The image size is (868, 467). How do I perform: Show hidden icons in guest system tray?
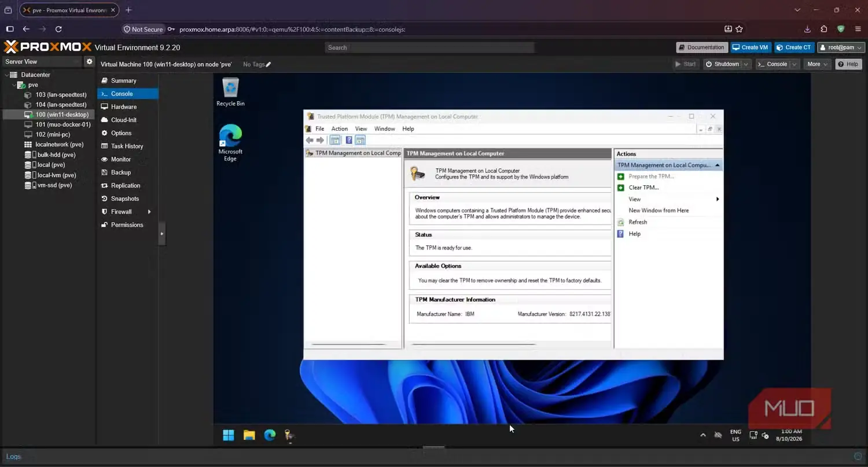coord(703,435)
